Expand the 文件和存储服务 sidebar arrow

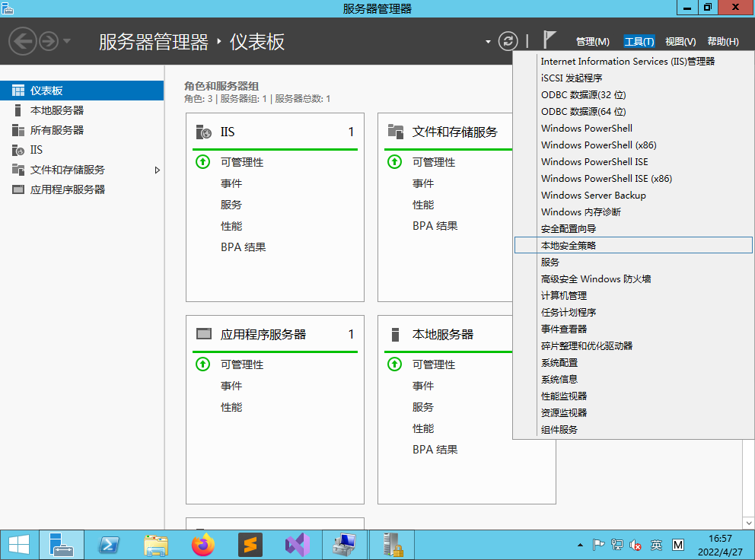coord(157,170)
